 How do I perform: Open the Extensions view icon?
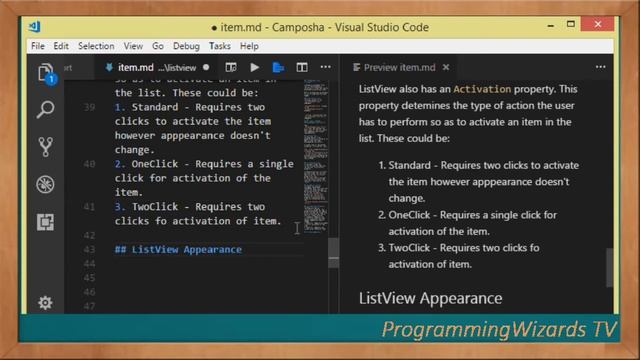(45, 222)
